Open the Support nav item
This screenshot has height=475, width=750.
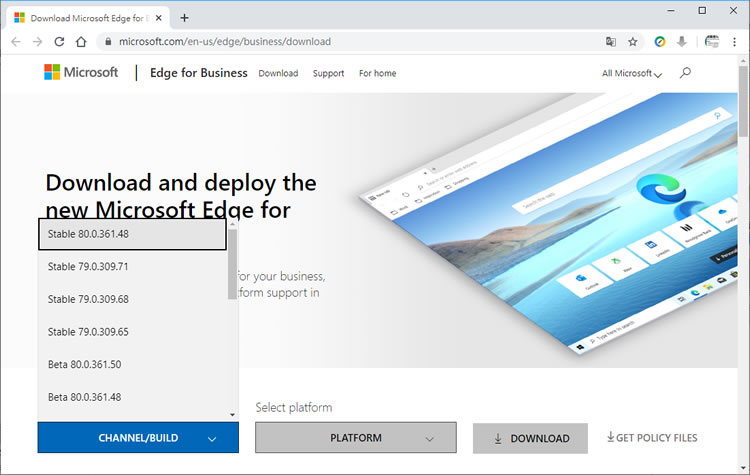pos(329,73)
